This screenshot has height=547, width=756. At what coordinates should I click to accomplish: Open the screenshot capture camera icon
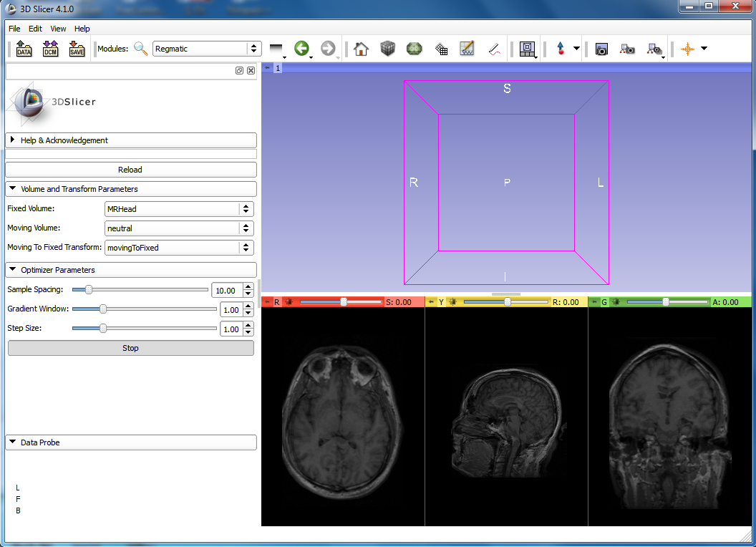(601, 49)
